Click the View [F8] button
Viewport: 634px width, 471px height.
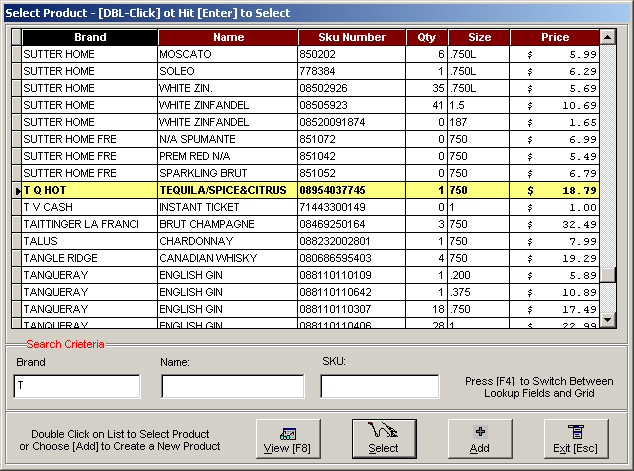(288, 439)
